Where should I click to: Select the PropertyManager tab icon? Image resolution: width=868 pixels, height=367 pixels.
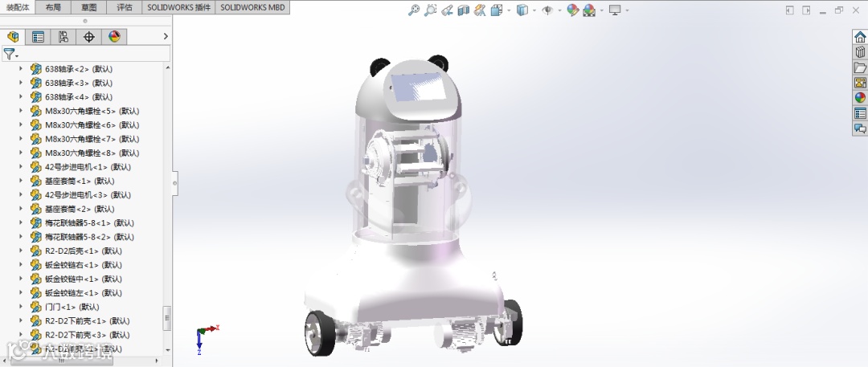coord(39,37)
